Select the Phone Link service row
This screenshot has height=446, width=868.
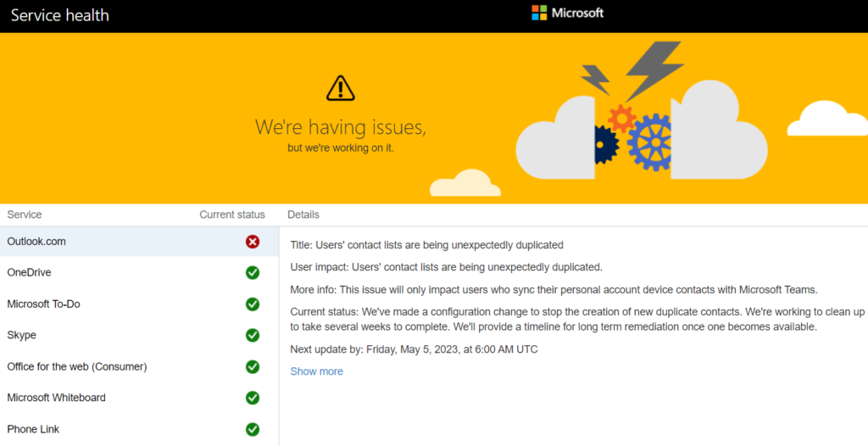pyautogui.click(x=139, y=429)
